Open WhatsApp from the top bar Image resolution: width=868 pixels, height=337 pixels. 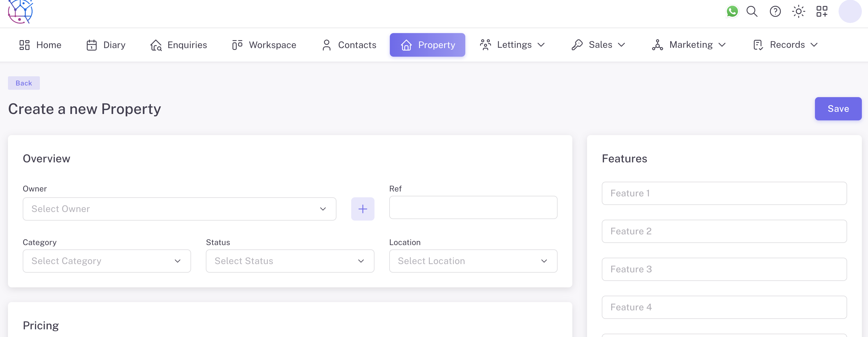pos(732,11)
